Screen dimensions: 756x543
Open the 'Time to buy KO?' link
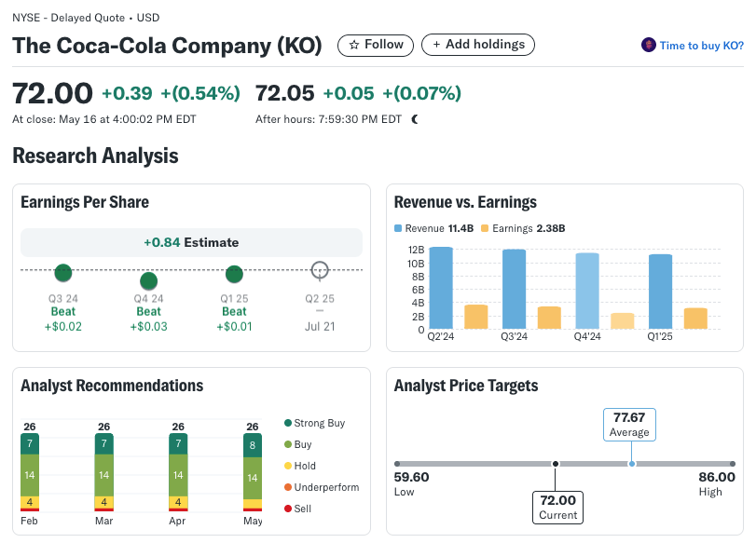click(x=701, y=46)
